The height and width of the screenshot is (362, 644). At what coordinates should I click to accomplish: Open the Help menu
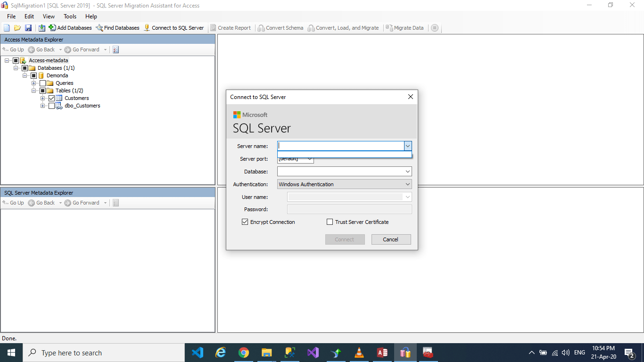pyautogui.click(x=91, y=16)
